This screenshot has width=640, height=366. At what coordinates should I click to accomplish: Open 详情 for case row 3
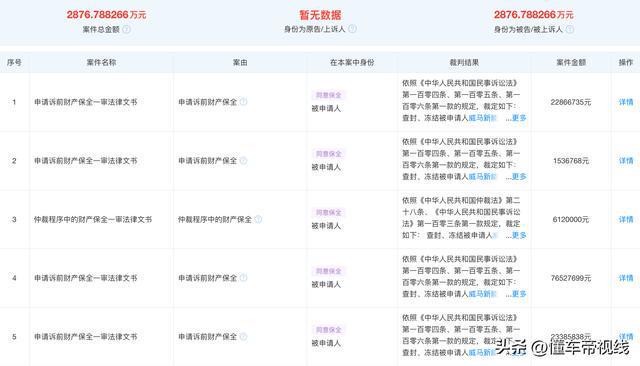pyautogui.click(x=626, y=220)
